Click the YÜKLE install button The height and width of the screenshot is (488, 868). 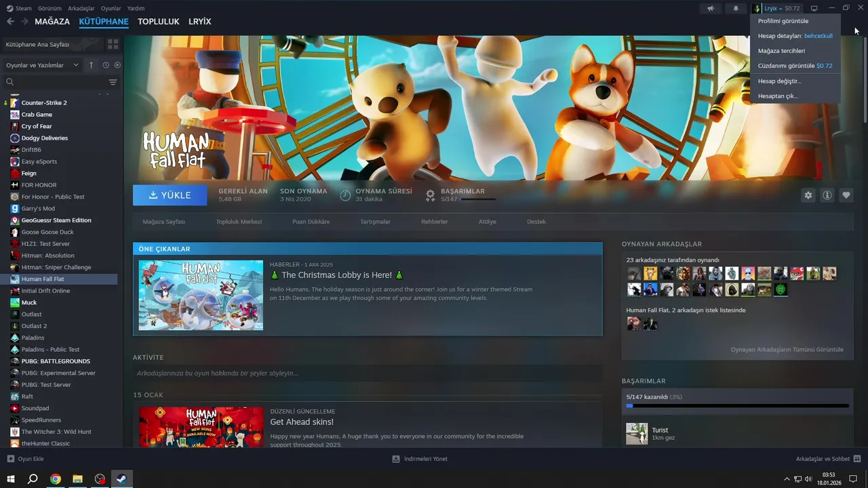pyautogui.click(x=170, y=195)
